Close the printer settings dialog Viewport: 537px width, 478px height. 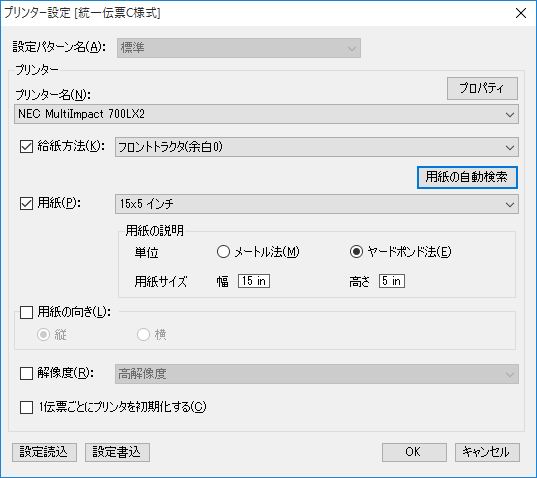click(x=521, y=13)
